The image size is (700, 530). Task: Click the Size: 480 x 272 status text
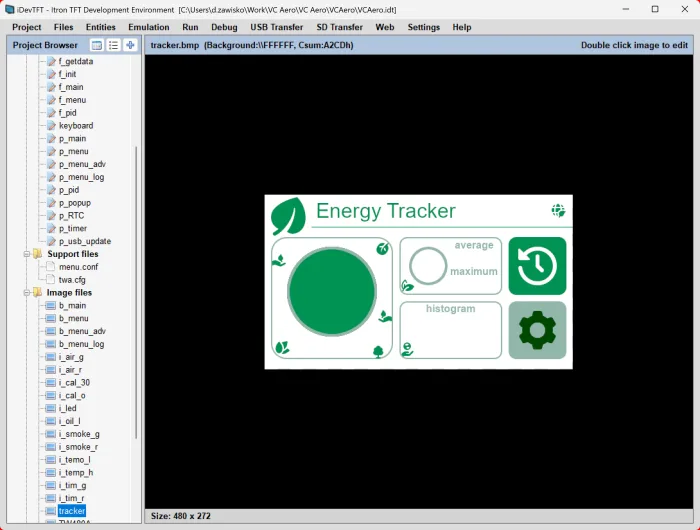point(180,516)
